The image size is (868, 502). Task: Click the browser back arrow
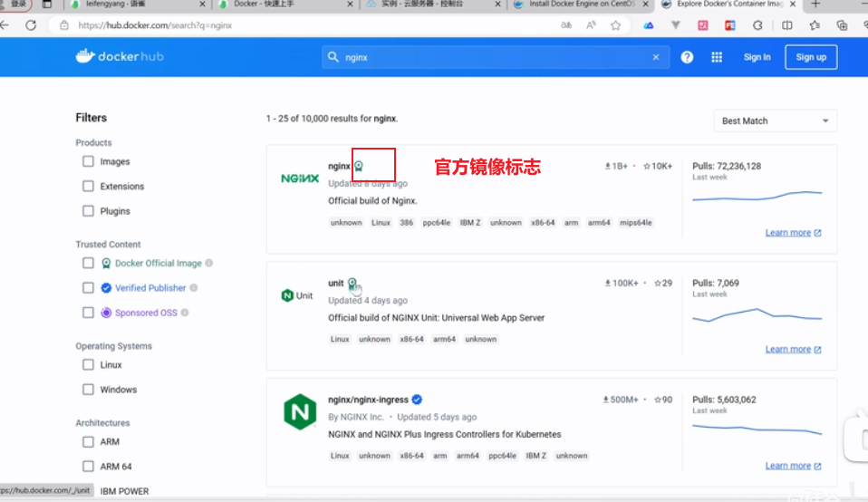(5, 24)
